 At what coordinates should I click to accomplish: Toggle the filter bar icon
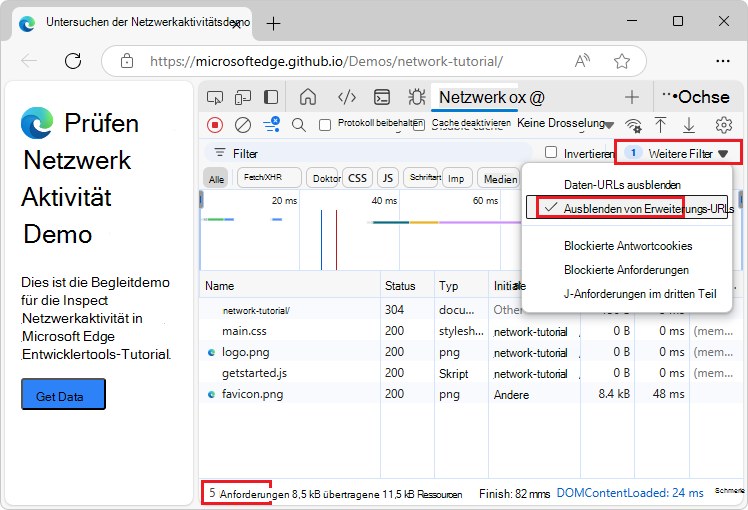coord(271,125)
